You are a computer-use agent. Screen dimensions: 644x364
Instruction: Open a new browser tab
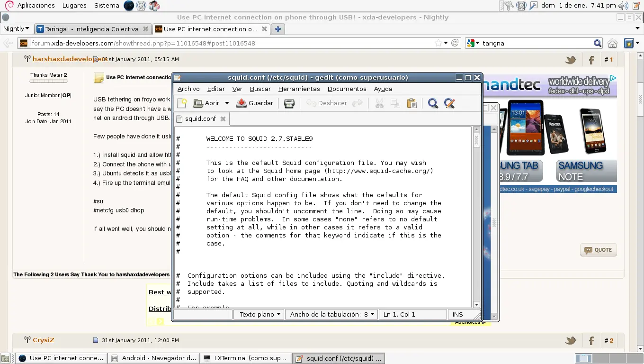pos(278,29)
